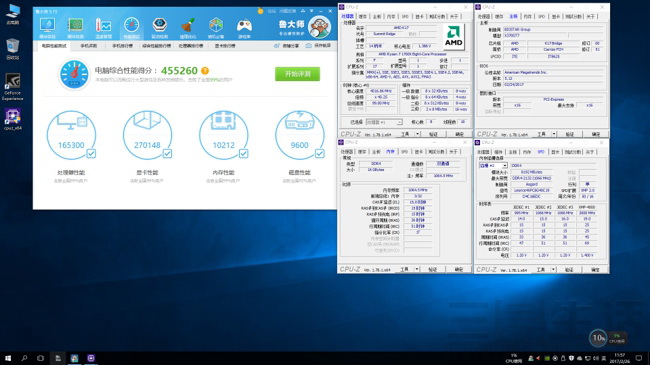Select the performance test gauge icon
The height and width of the screenshot is (365, 650).
pos(131,25)
